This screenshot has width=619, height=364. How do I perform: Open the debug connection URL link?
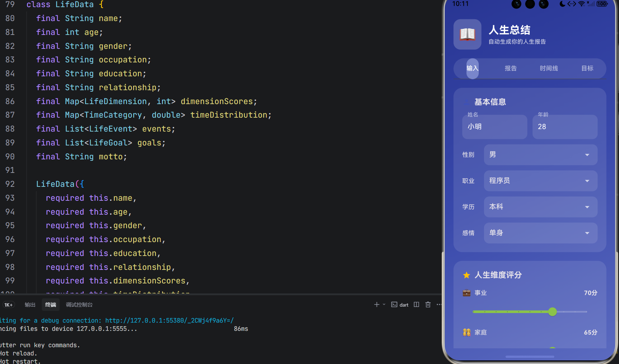169,321
